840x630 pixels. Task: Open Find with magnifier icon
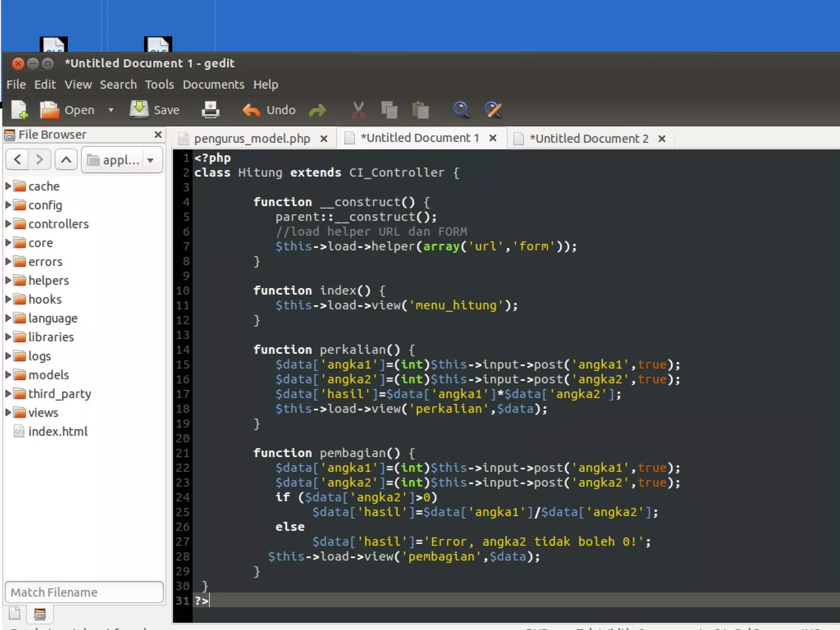click(461, 110)
